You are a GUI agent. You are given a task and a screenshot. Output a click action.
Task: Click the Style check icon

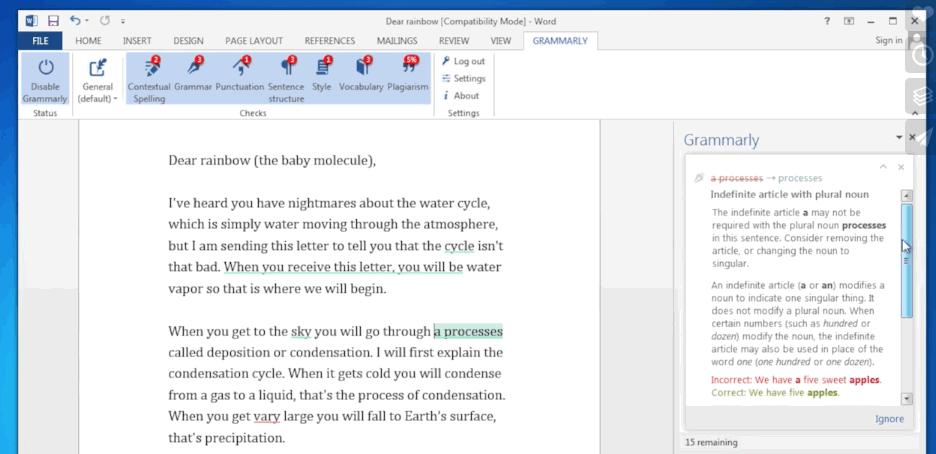pyautogui.click(x=322, y=68)
